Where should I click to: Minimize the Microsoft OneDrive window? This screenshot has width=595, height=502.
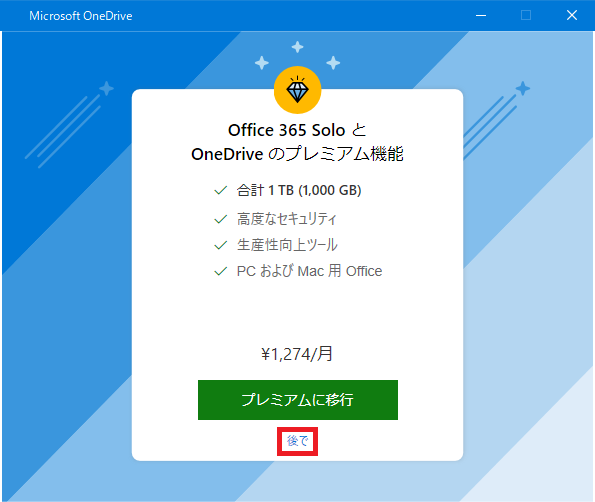coord(481,16)
